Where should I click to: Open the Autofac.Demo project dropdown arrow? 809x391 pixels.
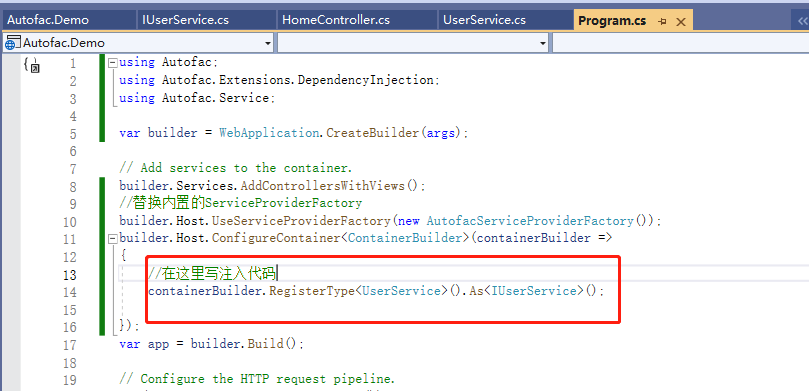[x=268, y=43]
